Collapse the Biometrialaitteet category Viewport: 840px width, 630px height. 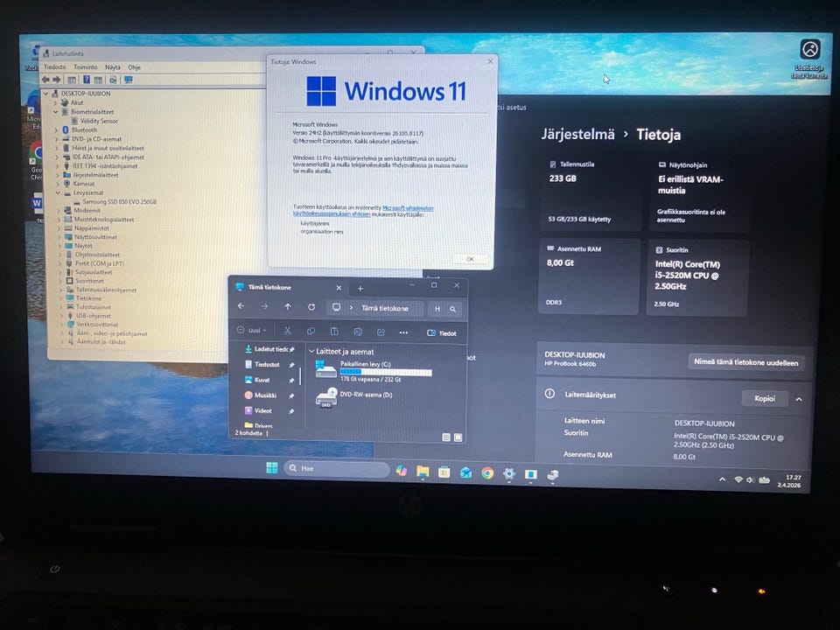[55, 111]
